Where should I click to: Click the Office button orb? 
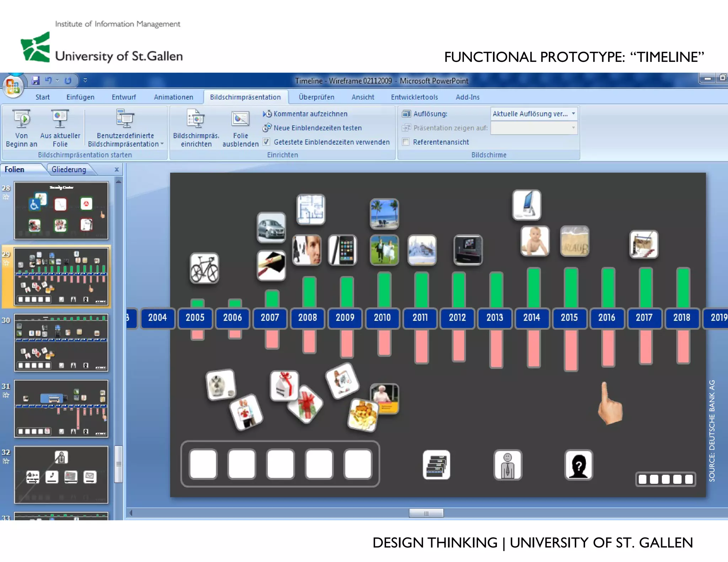[x=13, y=86]
